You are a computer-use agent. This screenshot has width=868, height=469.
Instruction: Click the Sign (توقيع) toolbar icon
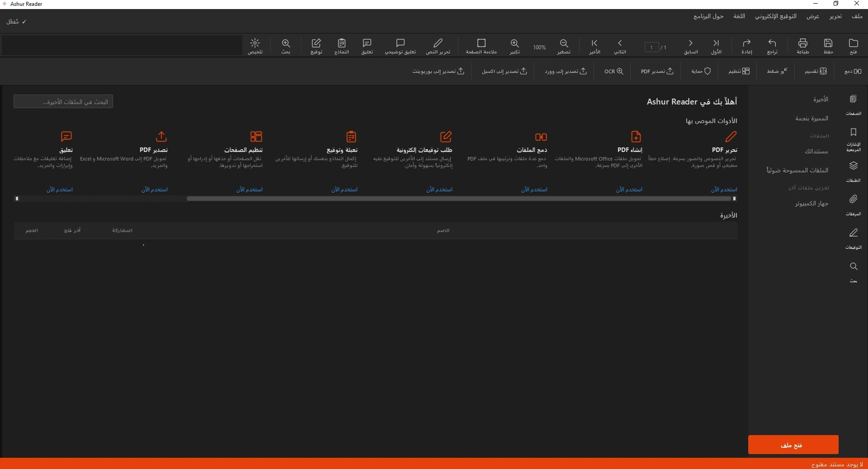pos(316,43)
